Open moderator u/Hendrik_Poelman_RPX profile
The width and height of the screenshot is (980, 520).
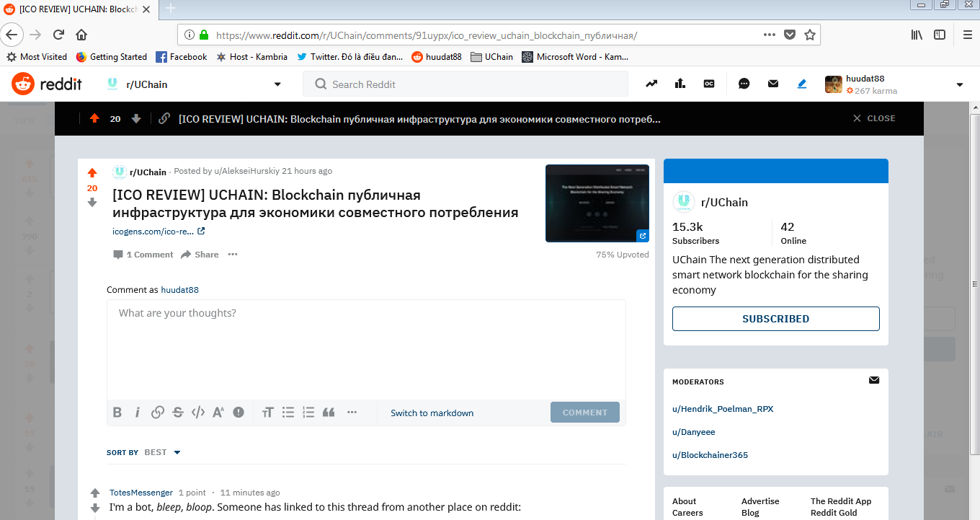coord(723,409)
